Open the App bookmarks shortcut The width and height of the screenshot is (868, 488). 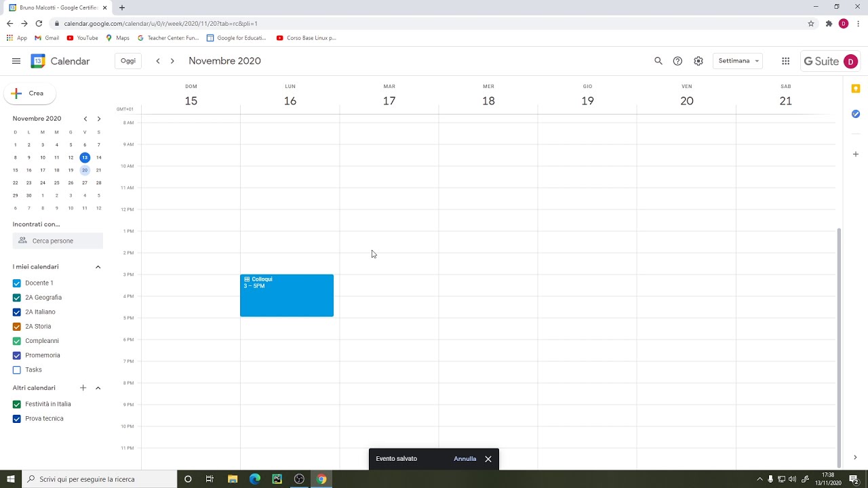point(17,38)
